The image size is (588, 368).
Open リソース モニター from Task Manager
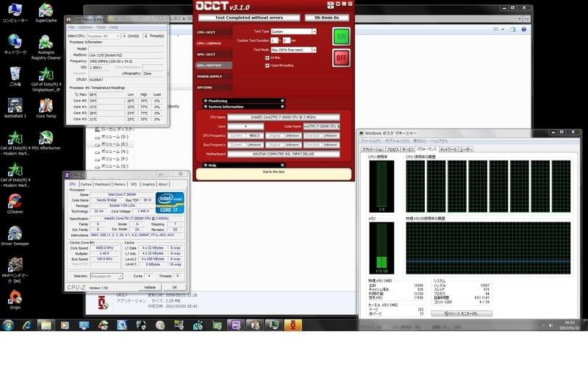(x=462, y=314)
